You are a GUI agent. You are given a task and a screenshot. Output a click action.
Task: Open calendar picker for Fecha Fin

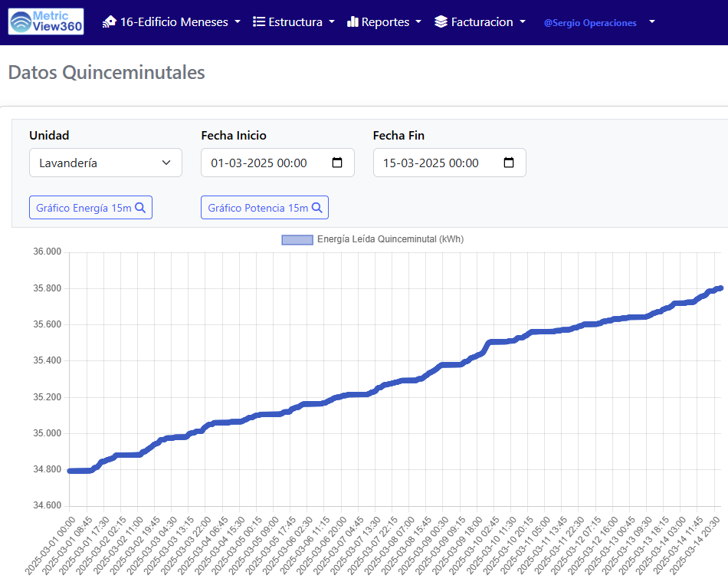509,163
